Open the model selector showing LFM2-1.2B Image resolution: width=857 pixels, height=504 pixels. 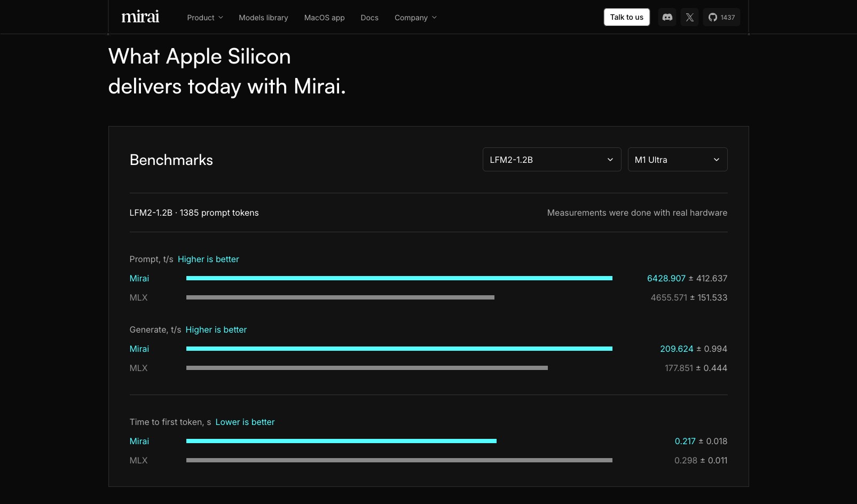coord(552,159)
